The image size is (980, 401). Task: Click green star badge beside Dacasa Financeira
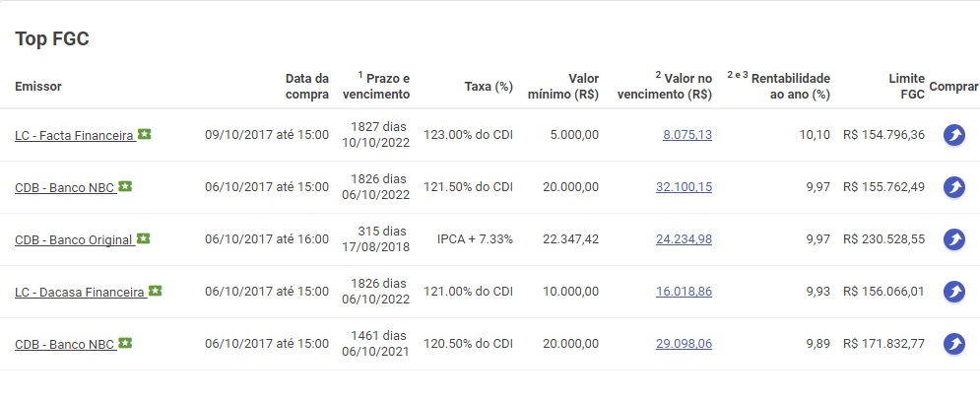pos(155,291)
